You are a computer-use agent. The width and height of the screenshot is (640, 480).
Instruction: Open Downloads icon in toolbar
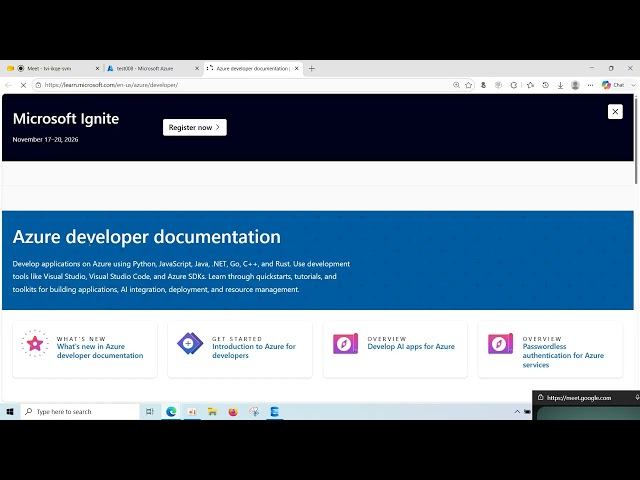(560, 85)
